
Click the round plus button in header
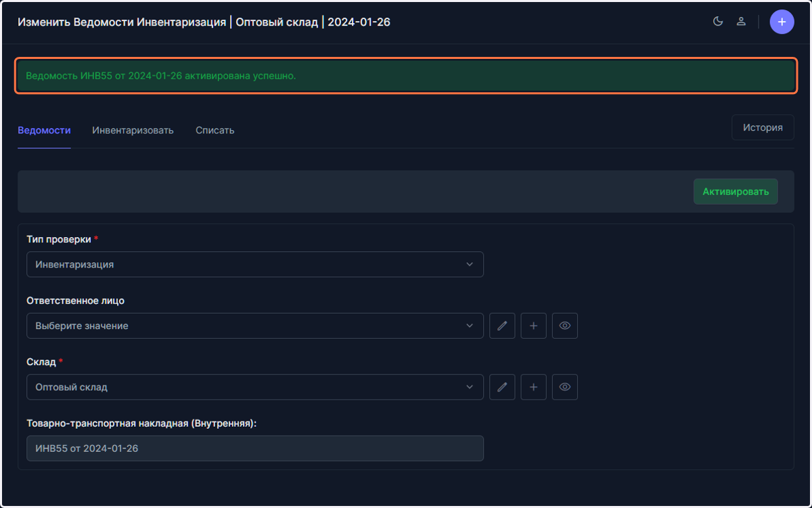[782, 22]
